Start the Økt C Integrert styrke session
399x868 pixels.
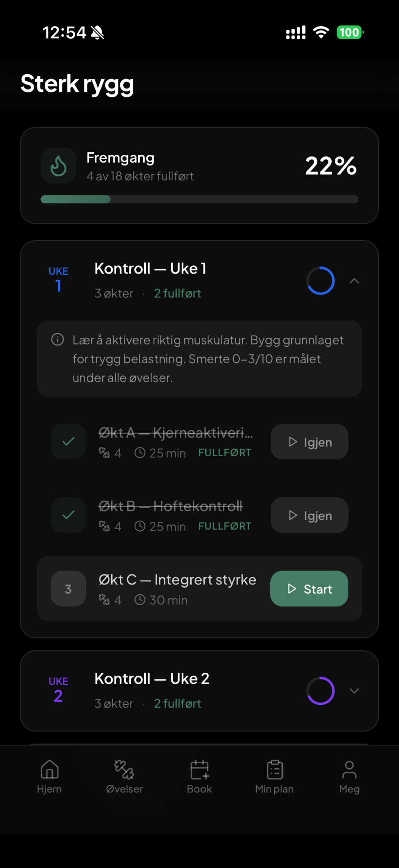coord(309,589)
